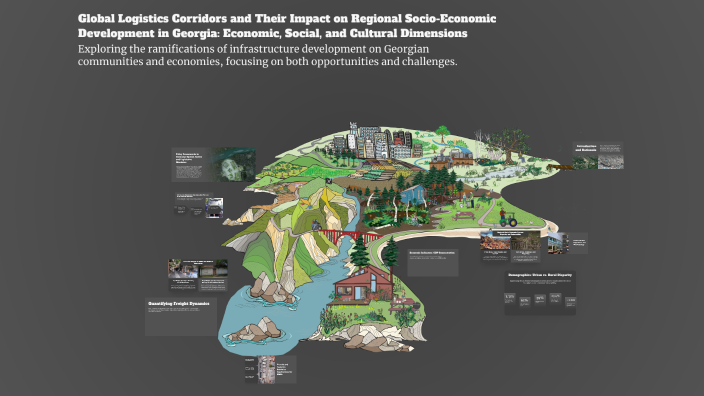Click the presentation title 'Global Logistics Corridors...'
This screenshot has height=396, width=704.
287,26
